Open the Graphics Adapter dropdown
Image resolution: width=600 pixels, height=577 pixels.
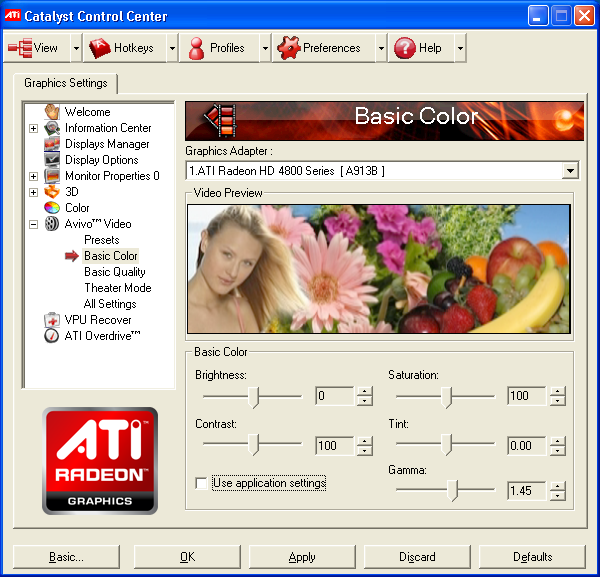[x=570, y=171]
